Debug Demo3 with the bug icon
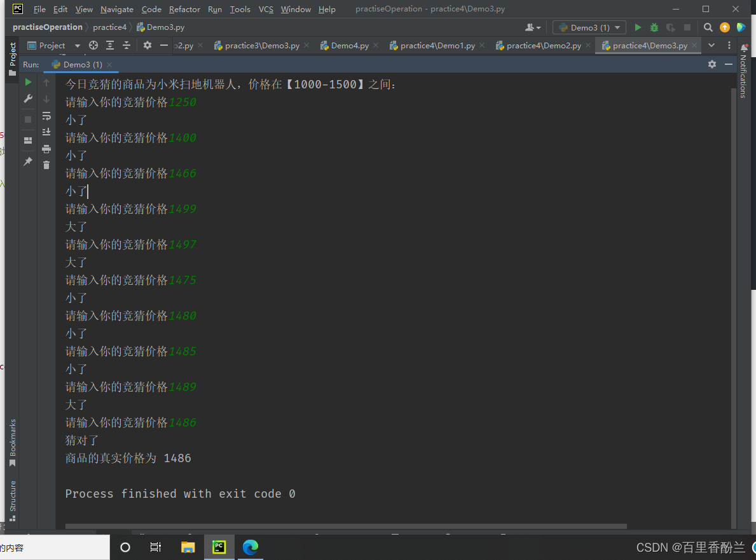Image resolution: width=756 pixels, height=560 pixels. [654, 27]
